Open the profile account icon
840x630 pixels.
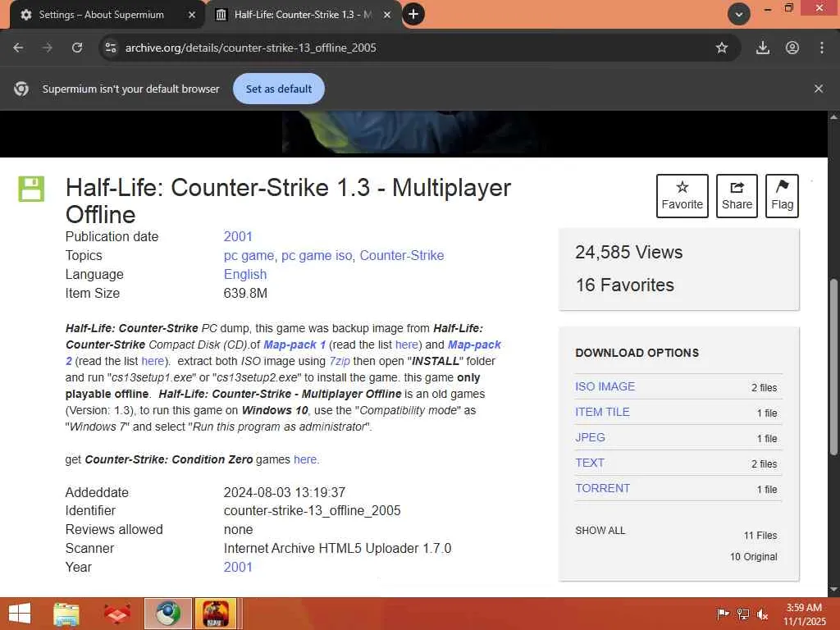792,48
